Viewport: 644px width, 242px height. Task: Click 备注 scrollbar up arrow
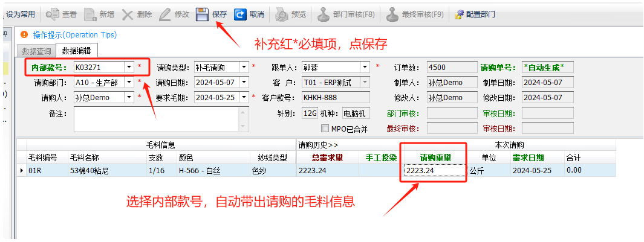[x=244, y=113]
